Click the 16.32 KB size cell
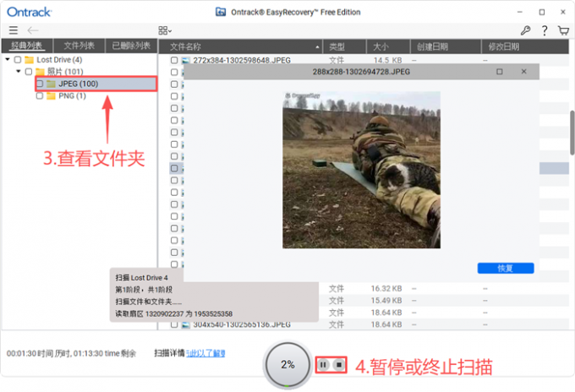The width and height of the screenshot is (575, 392). pyautogui.click(x=386, y=289)
